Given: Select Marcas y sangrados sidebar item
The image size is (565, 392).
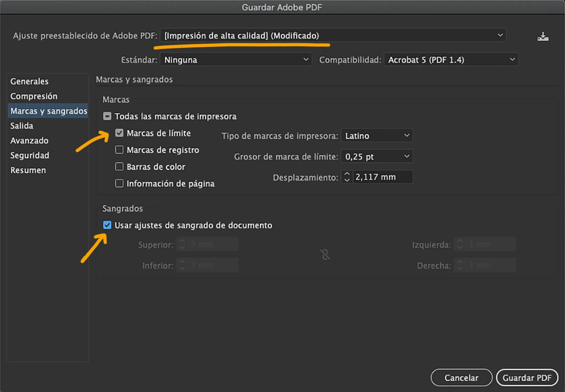Looking at the screenshot, I should (48, 111).
